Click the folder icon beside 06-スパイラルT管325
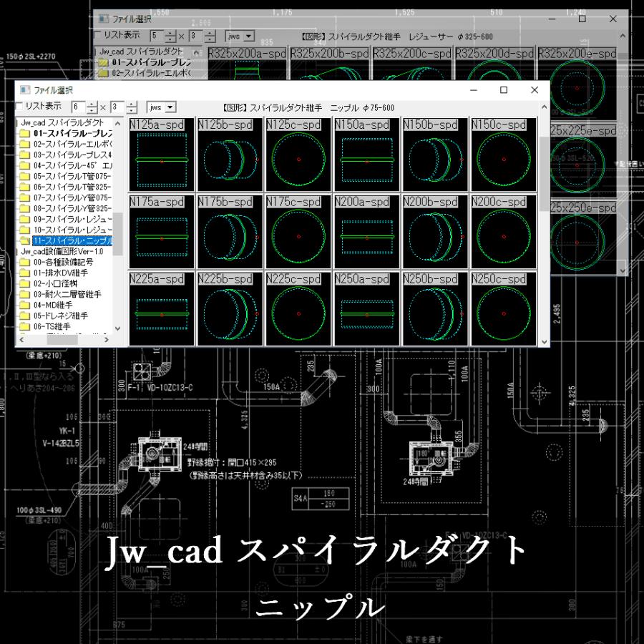 click(25, 185)
